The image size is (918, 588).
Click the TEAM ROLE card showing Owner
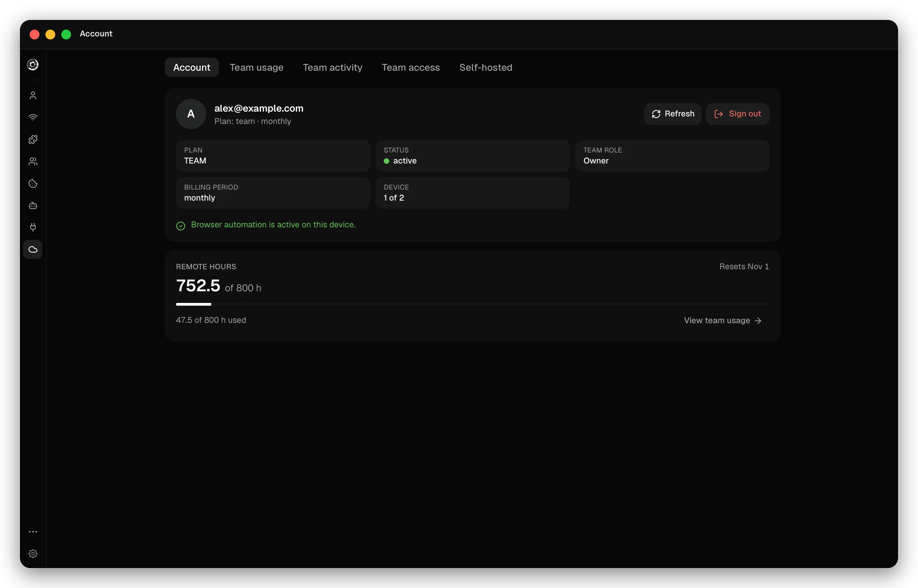tap(672, 156)
